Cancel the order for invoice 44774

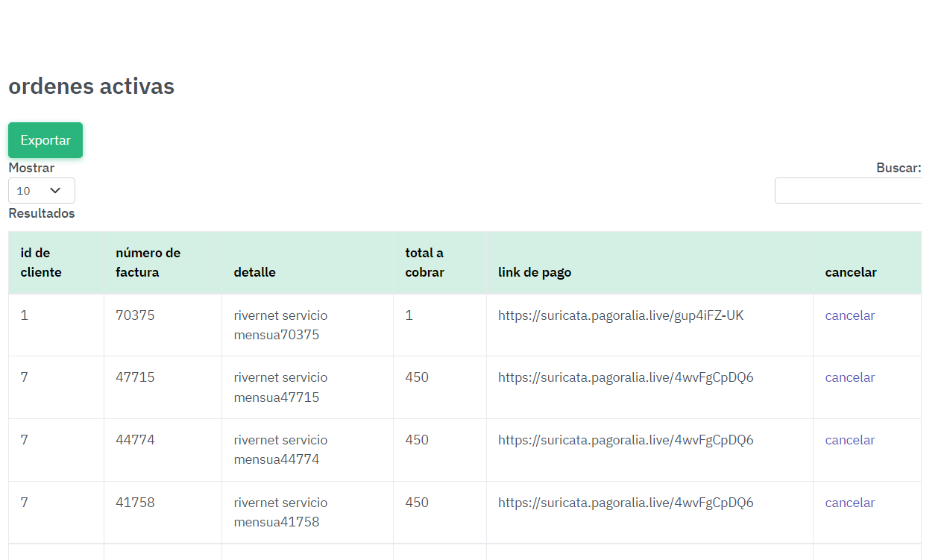[850, 440]
